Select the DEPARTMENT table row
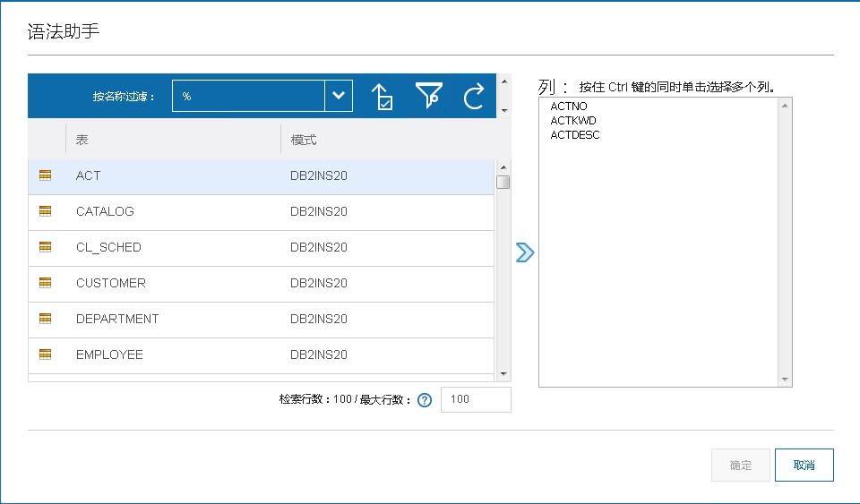This screenshot has height=504, width=860. point(261,320)
